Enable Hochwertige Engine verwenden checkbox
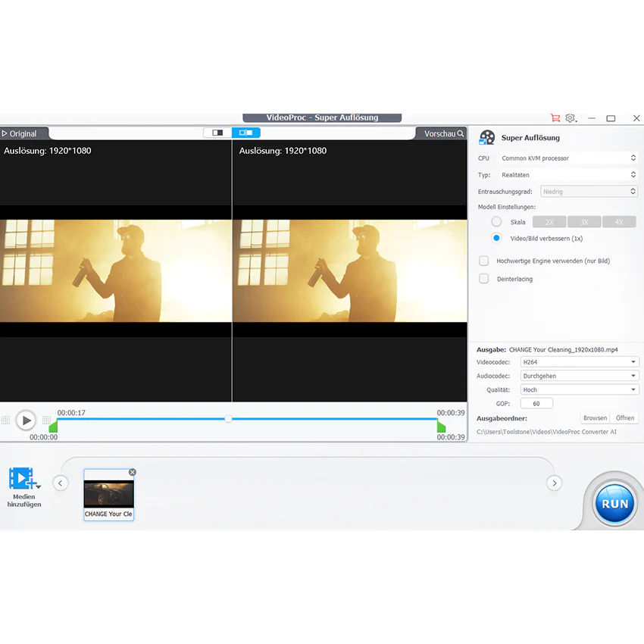The width and height of the screenshot is (644, 644). (x=484, y=261)
